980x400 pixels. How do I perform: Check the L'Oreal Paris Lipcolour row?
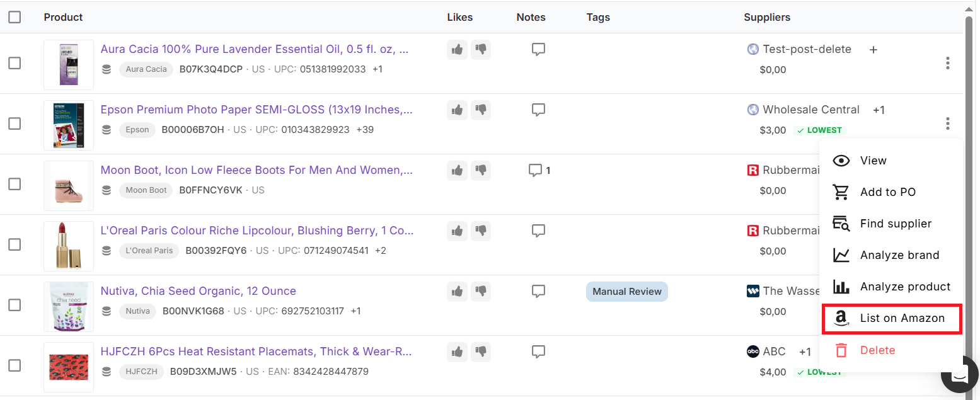pos(14,244)
